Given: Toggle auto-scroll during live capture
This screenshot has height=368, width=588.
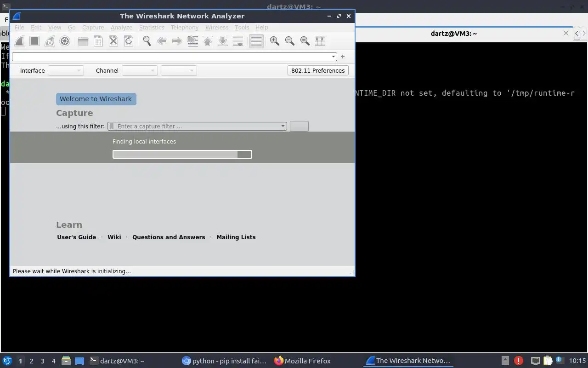Looking at the screenshot, I should 238,41.
